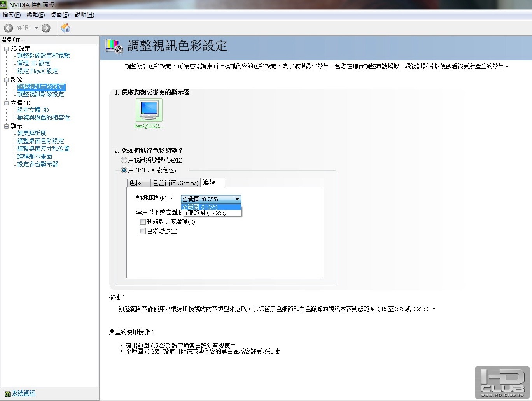532x401 pixels.
Task: Select 用視訊播放器設定 radio button
Action: pos(124,160)
